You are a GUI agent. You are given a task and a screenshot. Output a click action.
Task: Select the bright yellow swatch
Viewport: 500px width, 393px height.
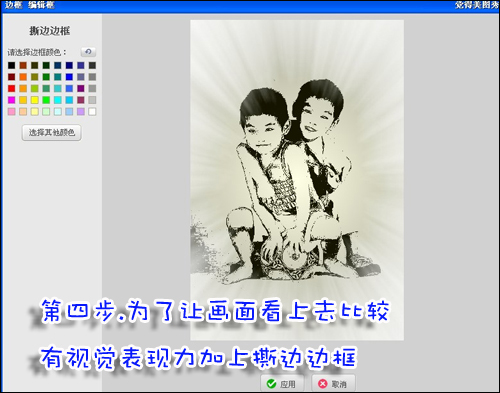(x=35, y=100)
